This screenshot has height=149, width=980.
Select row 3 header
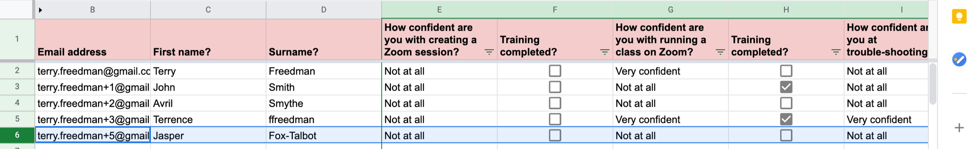[17, 86]
